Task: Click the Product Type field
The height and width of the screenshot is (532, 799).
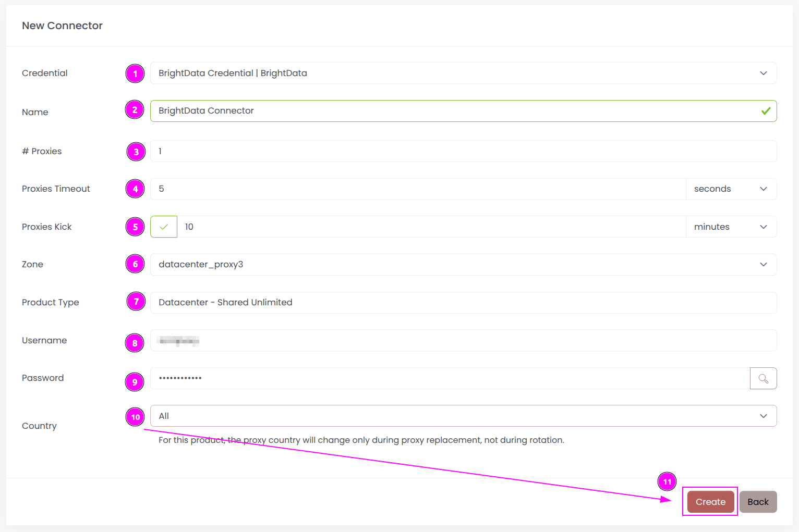Action: pyautogui.click(x=463, y=303)
